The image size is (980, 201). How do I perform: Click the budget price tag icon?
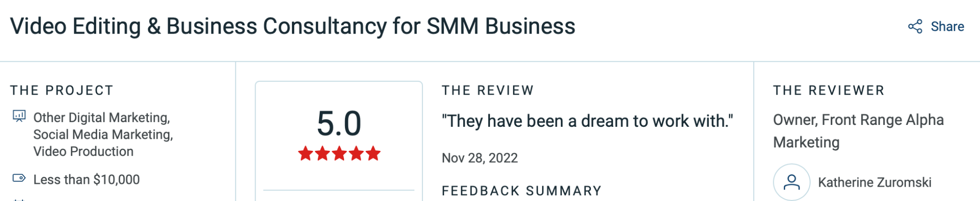coord(19,179)
